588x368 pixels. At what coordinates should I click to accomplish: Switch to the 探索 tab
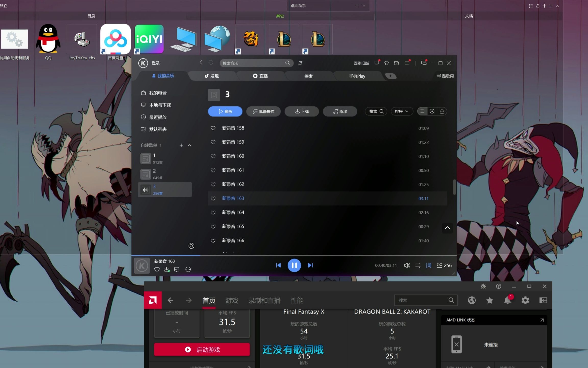309,76
